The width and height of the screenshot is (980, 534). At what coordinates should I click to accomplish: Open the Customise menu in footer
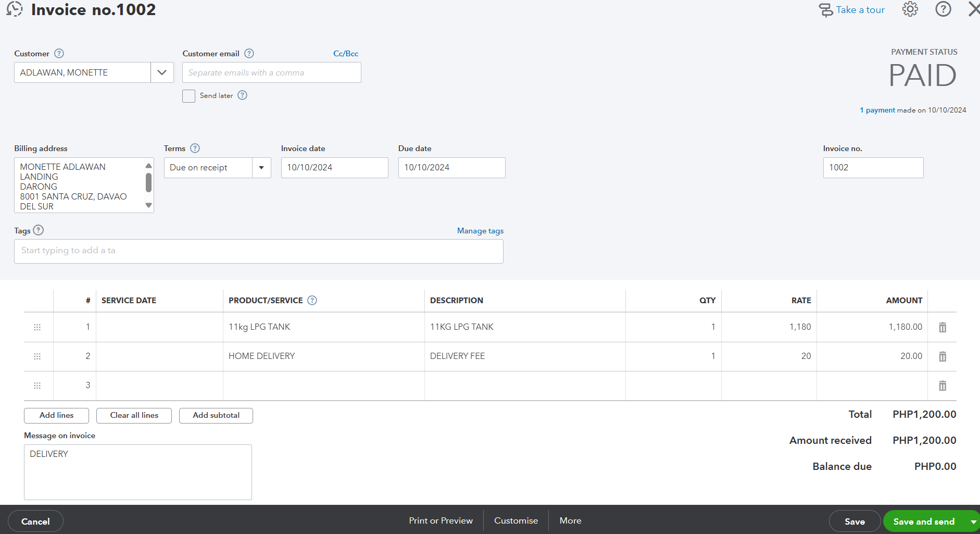516,521
